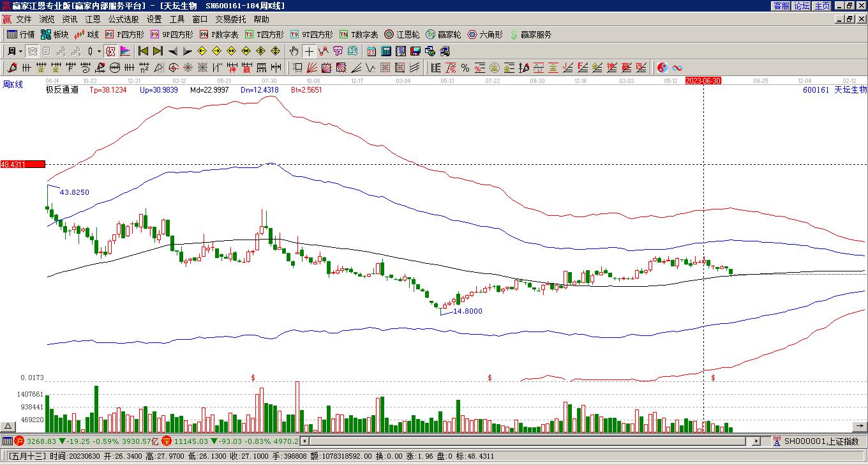Expand the candlestick style dropdown arrow
The image size is (868, 465).
point(99,51)
